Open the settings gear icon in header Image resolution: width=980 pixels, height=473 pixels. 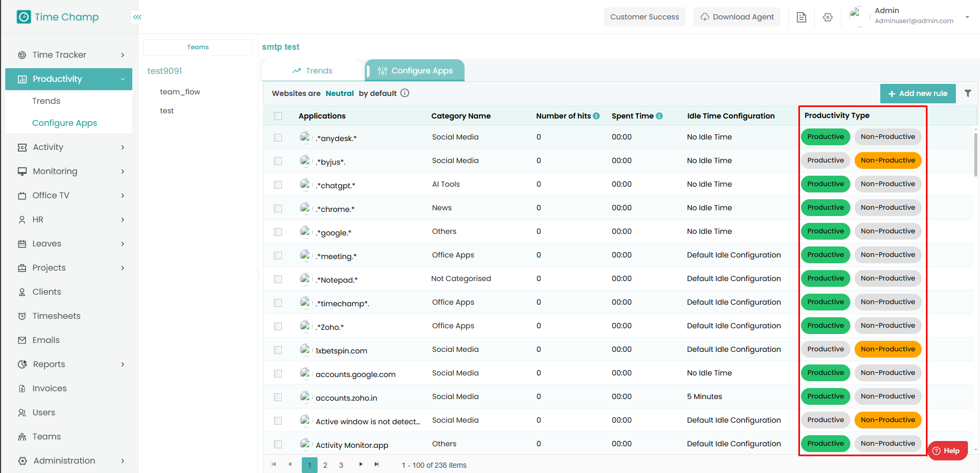827,17
